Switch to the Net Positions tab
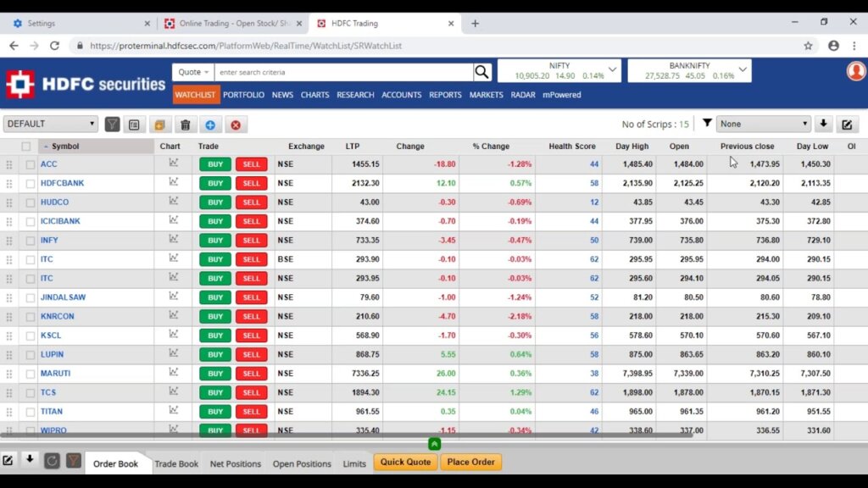The width and height of the screenshot is (868, 488). pos(236,463)
